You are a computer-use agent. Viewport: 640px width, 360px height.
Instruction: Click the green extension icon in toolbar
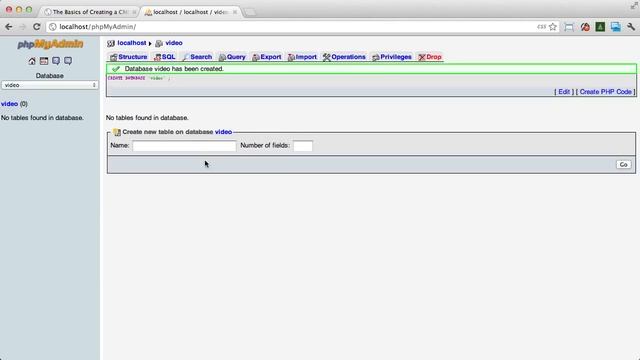pyautogui.click(x=600, y=27)
